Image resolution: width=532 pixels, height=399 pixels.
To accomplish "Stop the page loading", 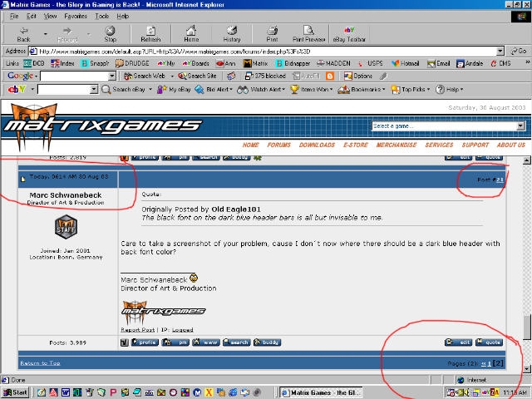I will 110,34.
